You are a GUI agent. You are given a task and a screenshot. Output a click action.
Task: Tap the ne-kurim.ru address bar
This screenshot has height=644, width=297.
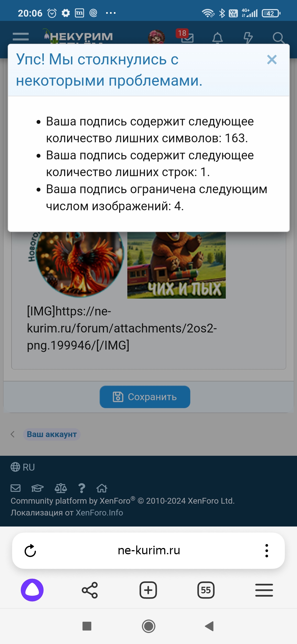tap(149, 550)
